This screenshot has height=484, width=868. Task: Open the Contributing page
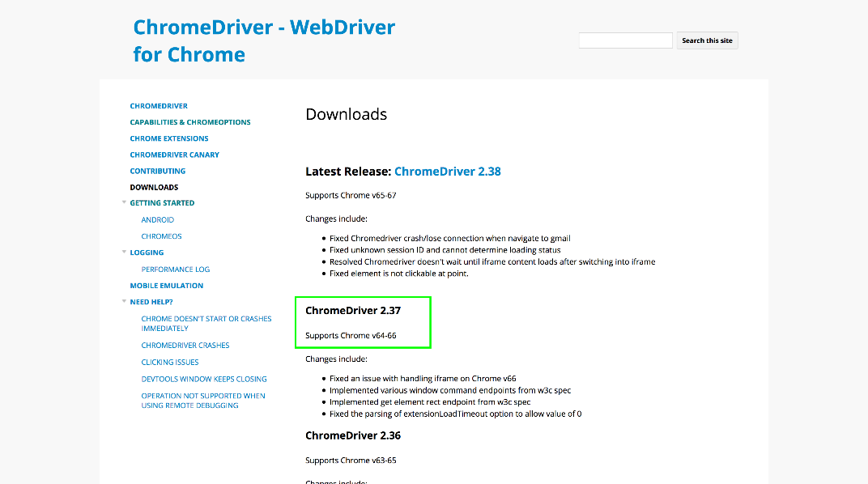click(x=158, y=171)
